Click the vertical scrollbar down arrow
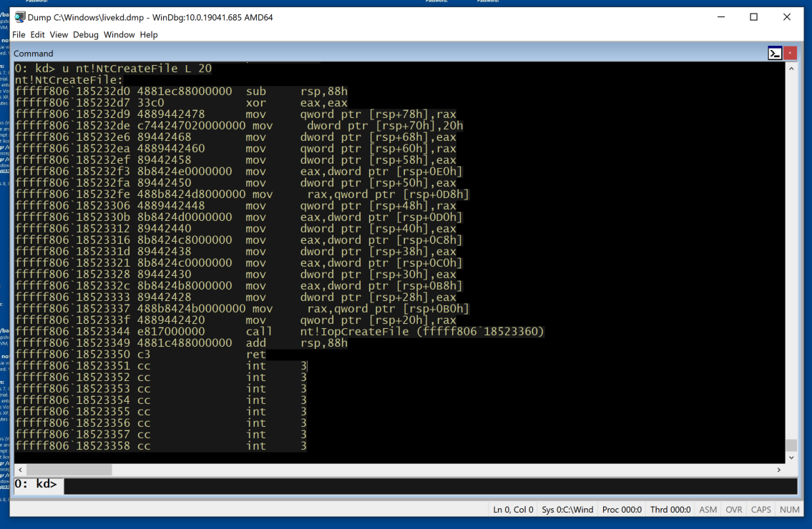 point(791,458)
